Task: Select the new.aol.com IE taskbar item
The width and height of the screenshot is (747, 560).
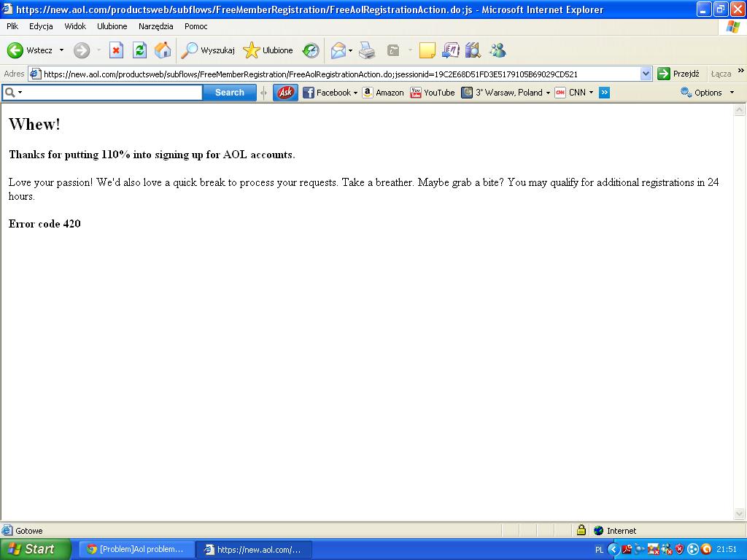Action: (x=255, y=550)
